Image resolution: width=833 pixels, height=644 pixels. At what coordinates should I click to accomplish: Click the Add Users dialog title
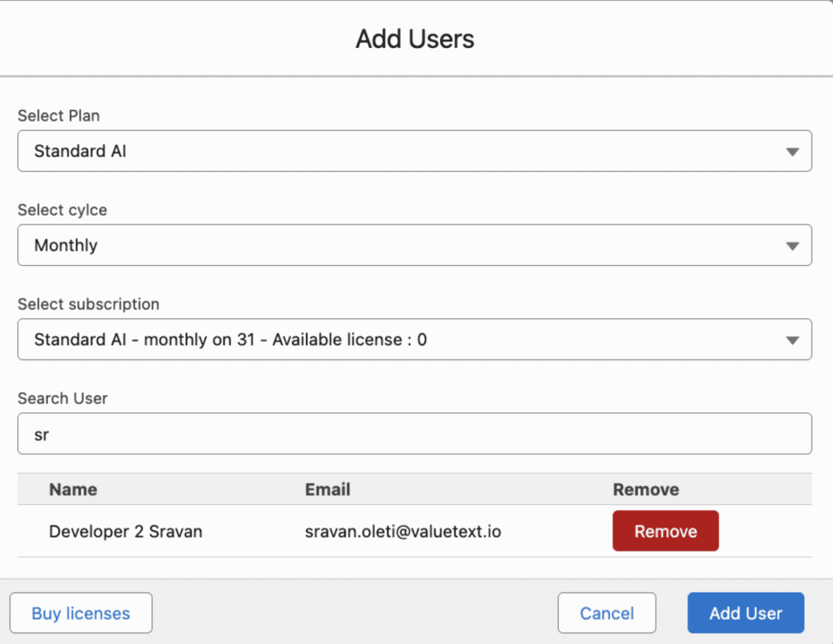click(x=415, y=38)
